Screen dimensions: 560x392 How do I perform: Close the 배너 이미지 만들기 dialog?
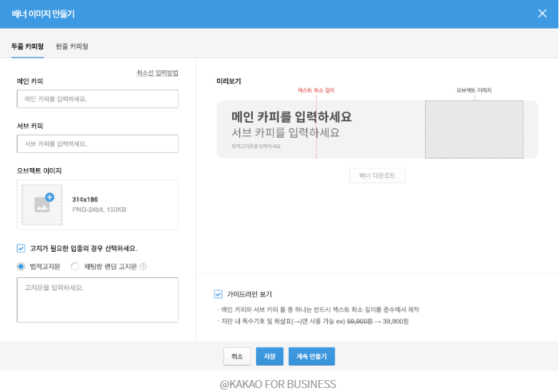click(x=542, y=14)
